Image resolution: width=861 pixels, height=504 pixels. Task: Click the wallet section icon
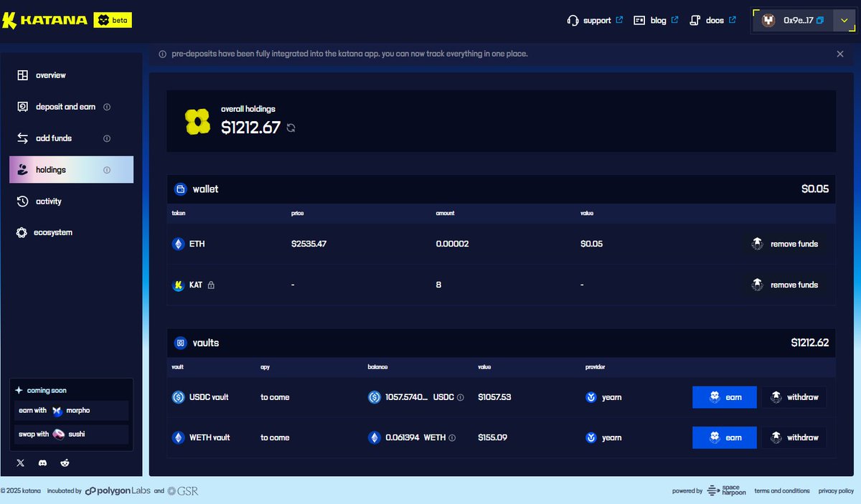(x=180, y=189)
